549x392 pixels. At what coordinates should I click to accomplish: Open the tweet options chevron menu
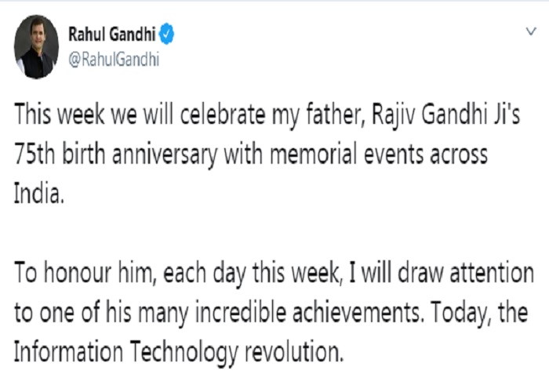tap(531, 31)
